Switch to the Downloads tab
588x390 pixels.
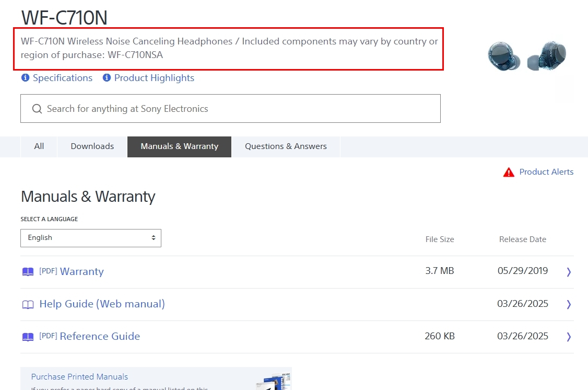pyautogui.click(x=92, y=146)
